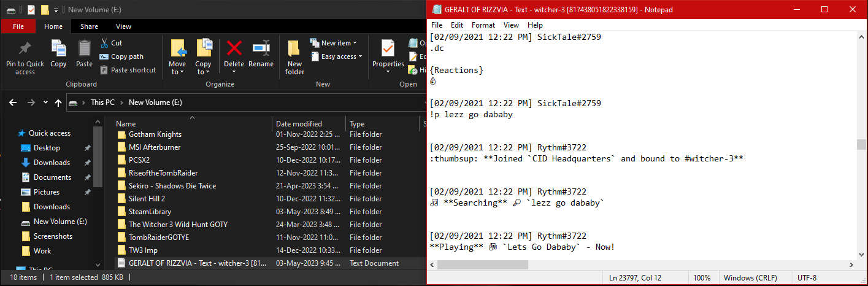Select the RiseoftheTombRaider folder
This screenshot has height=286, width=868.
[163, 173]
